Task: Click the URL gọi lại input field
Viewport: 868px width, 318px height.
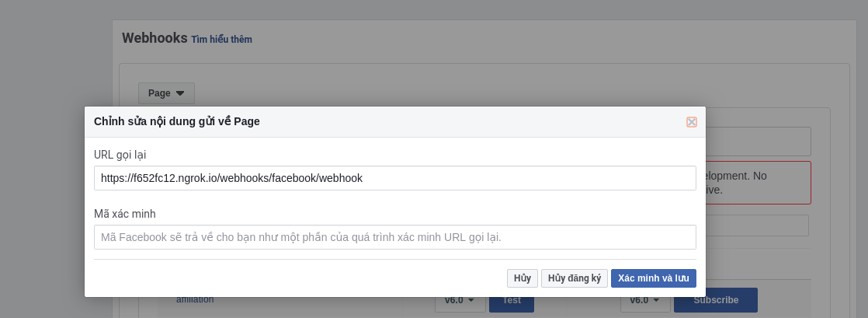Action: (394, 178)
